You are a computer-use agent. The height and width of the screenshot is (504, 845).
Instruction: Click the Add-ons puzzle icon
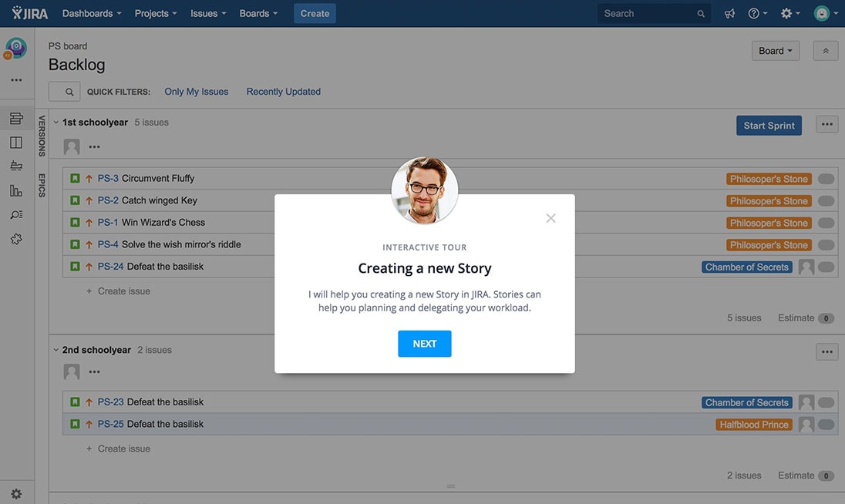point(16,239)
